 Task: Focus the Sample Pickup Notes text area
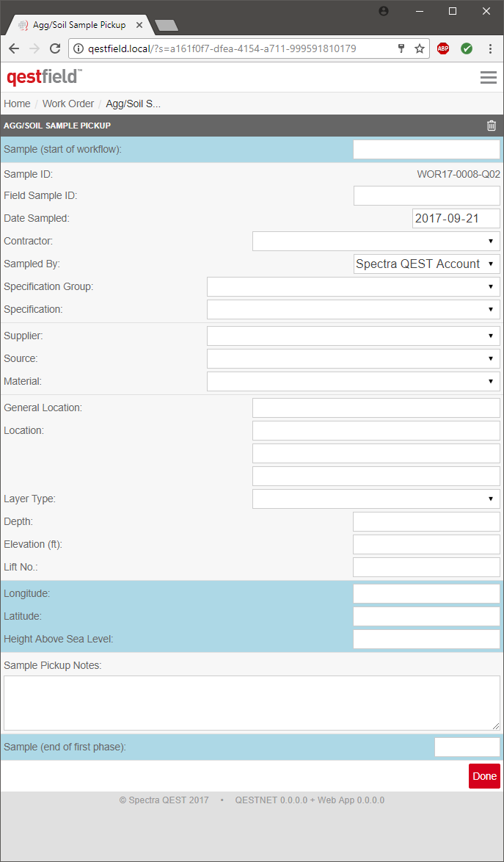(x=252, y=703)
